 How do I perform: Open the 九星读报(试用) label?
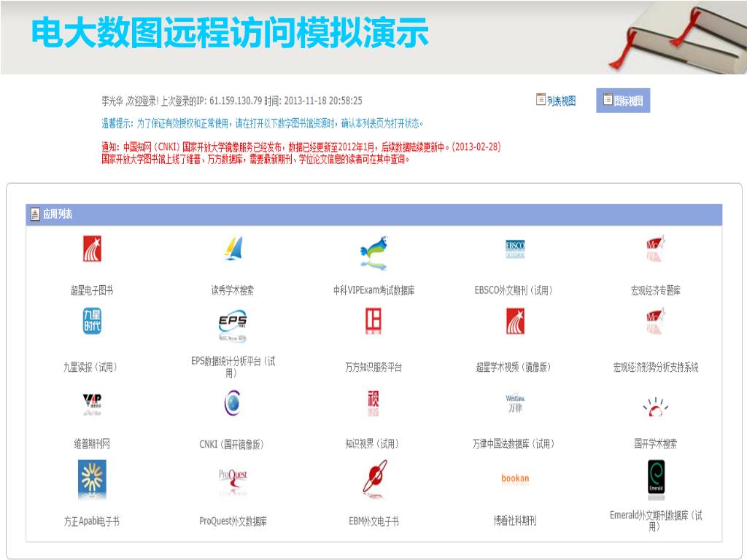[x=91, y=367]
